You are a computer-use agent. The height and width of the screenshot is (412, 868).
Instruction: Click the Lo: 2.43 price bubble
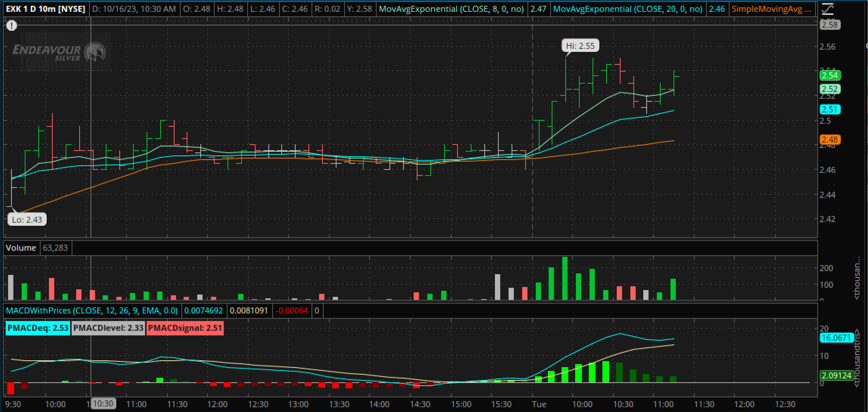[27, 220]
